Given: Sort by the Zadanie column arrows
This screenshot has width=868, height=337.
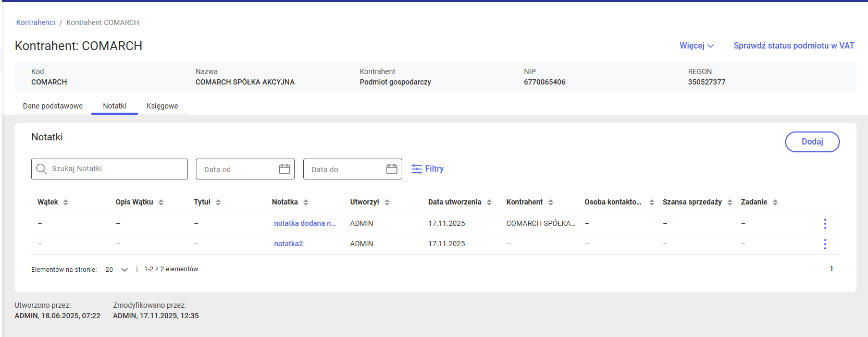Looking at the screenshot, I should tap(775, 202).
